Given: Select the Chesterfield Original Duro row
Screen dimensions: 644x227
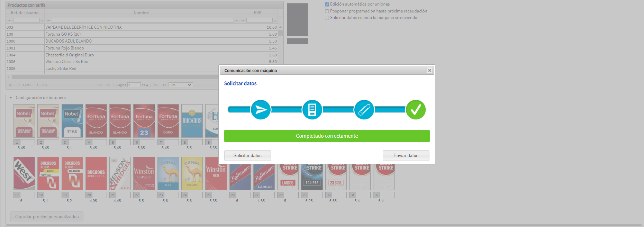Looking at the screenshot, I should coord(142,55).
